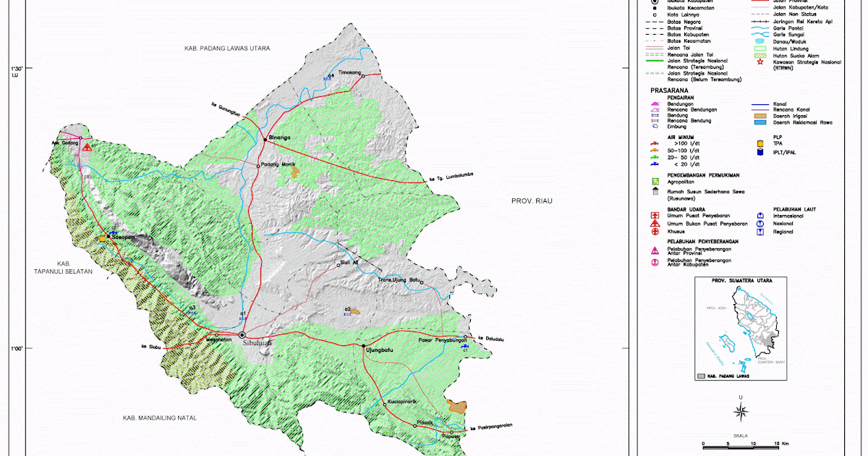
Task: Click the Pidosik label
Action: pos(425,423)
